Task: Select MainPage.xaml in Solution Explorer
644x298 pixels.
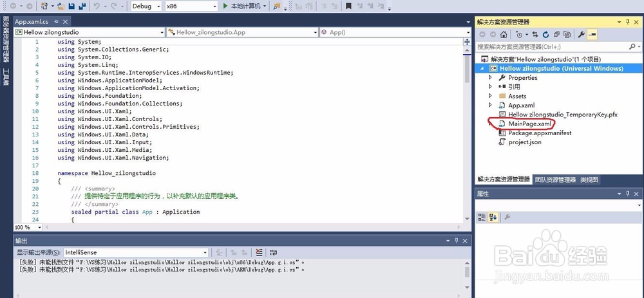Action: [x=529, y=124]
